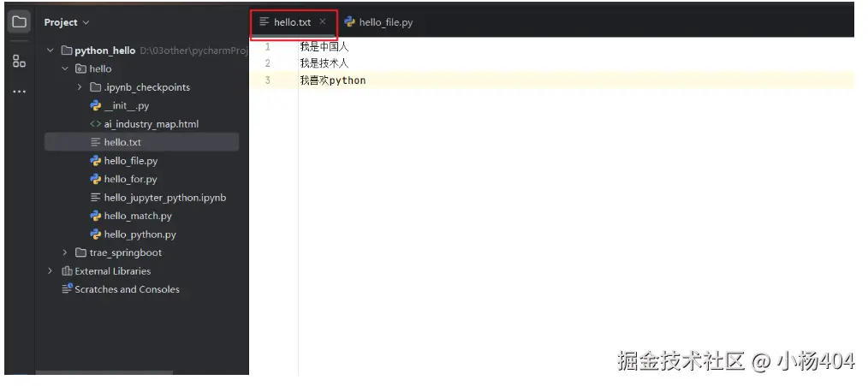Click the Python icon of hello_for.py
868x386 pixels.
[x=95, y=179]
